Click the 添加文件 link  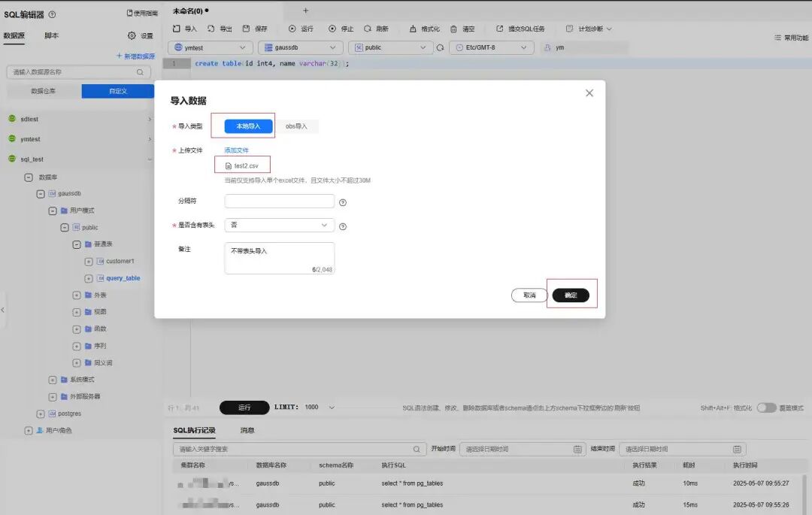pos(236,150)
